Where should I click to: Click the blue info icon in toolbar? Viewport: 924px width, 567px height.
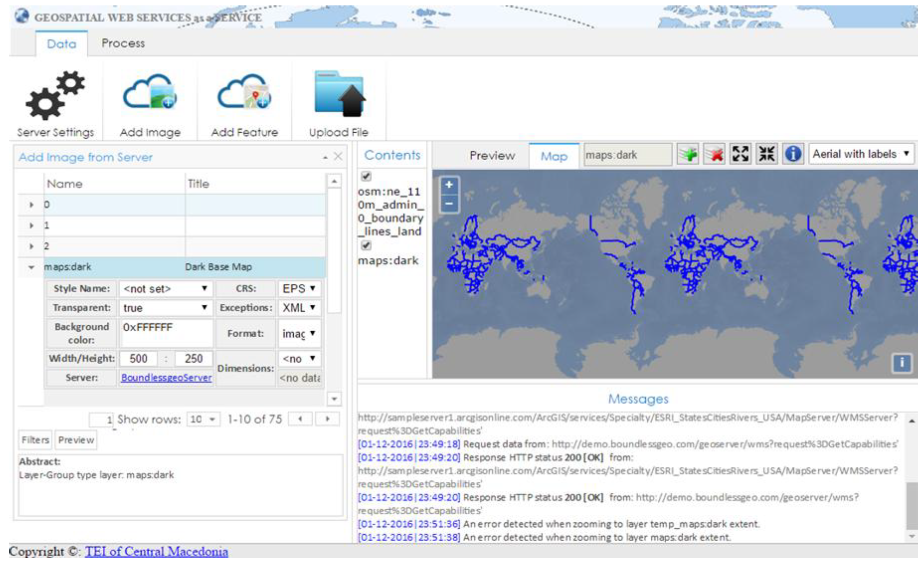click(x=793, y=154)
